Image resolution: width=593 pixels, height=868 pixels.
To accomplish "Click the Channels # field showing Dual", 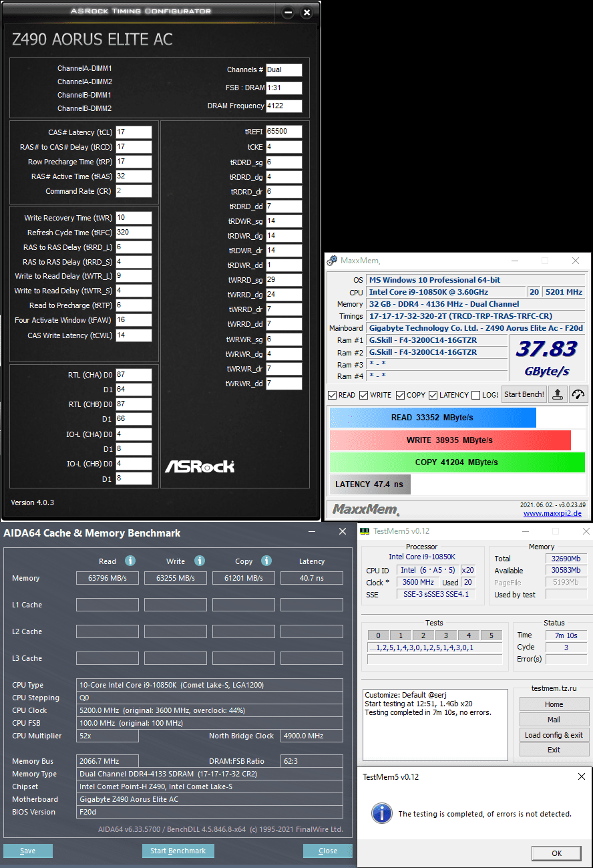I will 284,69.
